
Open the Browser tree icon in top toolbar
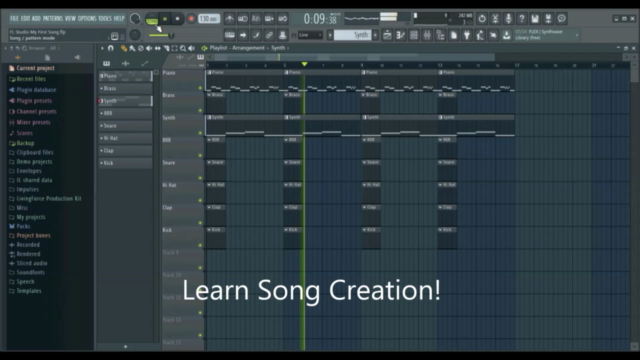click(x=440, y=35)
